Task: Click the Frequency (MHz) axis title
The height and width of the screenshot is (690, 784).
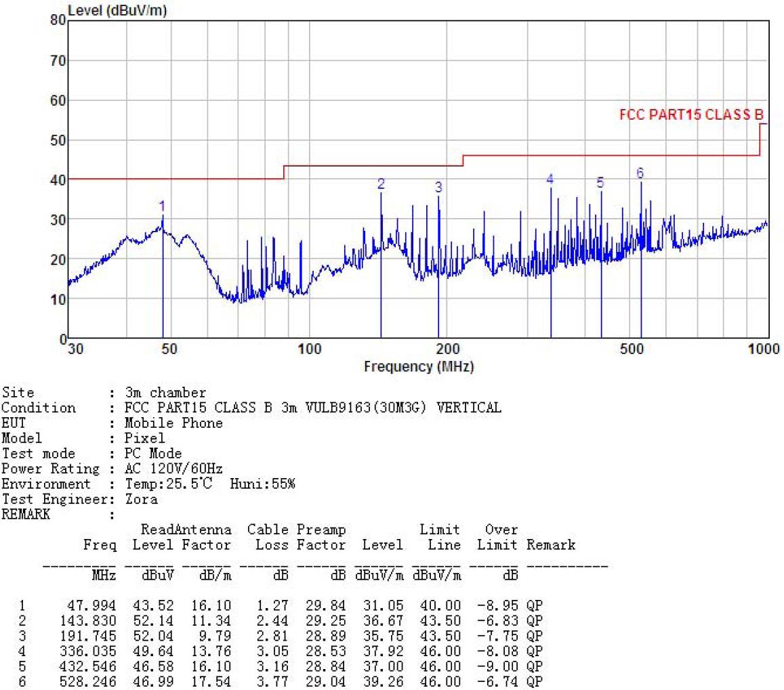Action: tap(419, 366)
